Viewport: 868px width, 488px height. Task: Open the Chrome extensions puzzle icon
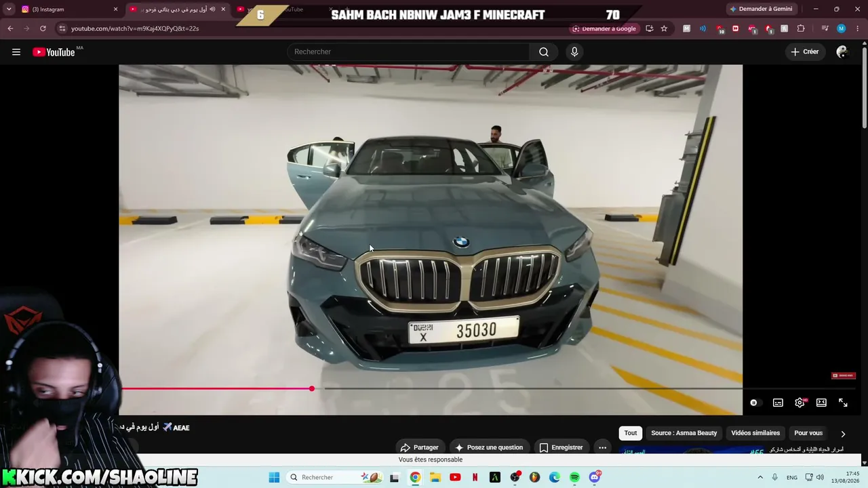coord(801,28)
